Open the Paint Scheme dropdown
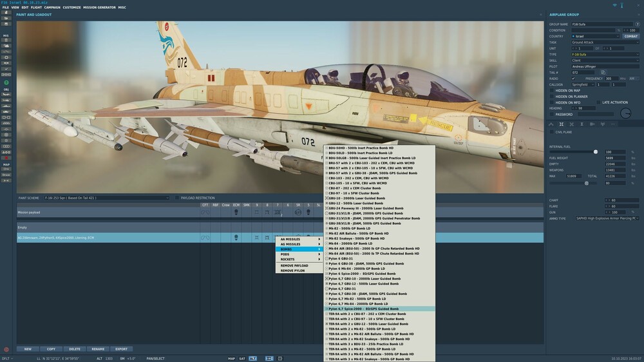The image size is (644, 362). (x=106, y=198)
